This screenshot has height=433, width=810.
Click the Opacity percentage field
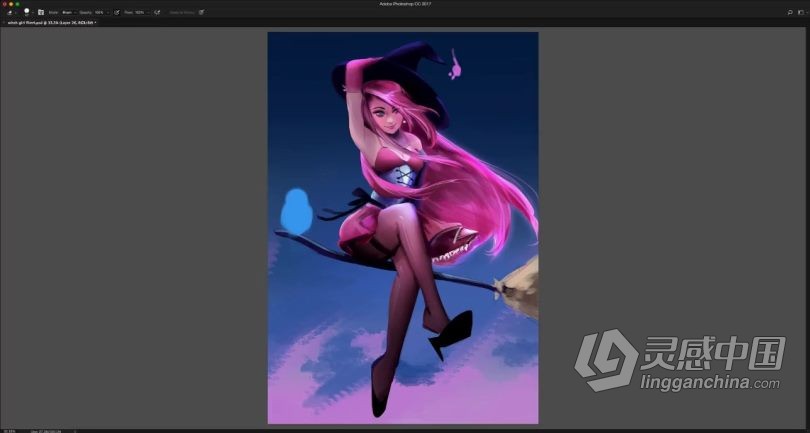point(99,12)
